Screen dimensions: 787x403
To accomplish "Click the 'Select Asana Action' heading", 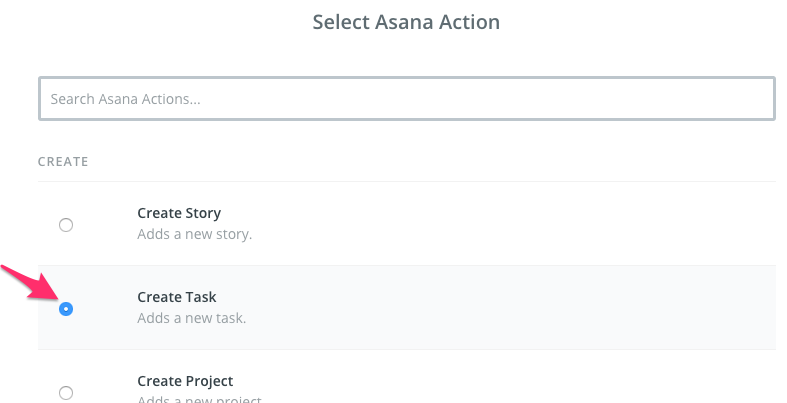I will click(x=406, y=22).
